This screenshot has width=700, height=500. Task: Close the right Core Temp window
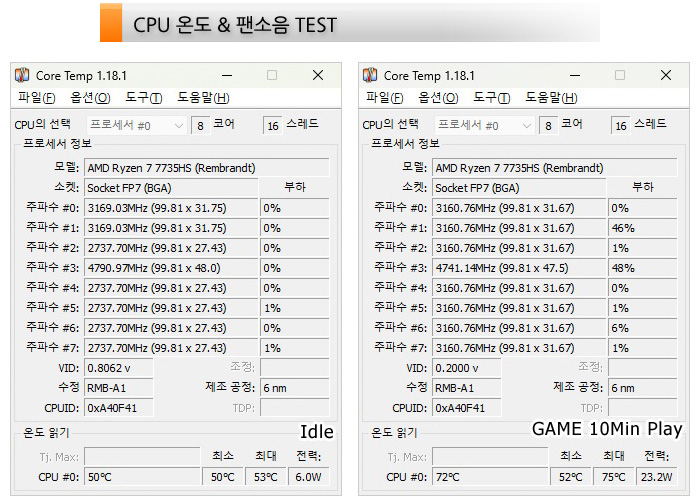666,75
